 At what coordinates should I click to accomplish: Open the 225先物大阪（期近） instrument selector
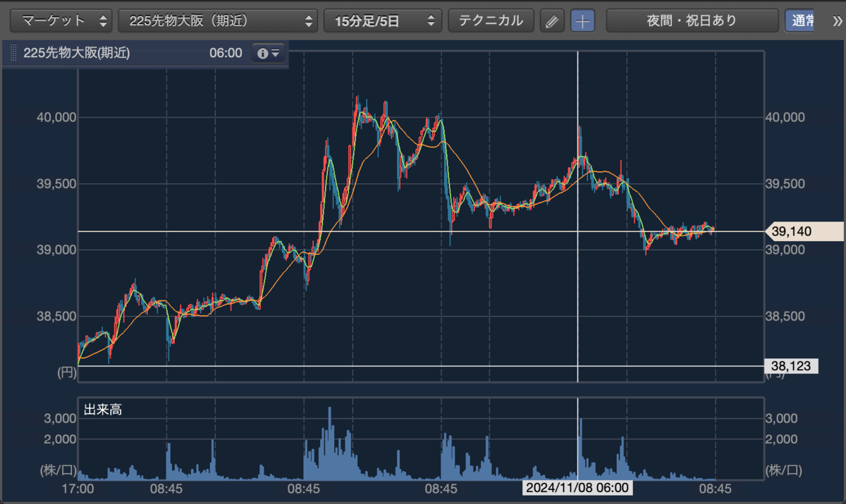click(x=218, y=20)
